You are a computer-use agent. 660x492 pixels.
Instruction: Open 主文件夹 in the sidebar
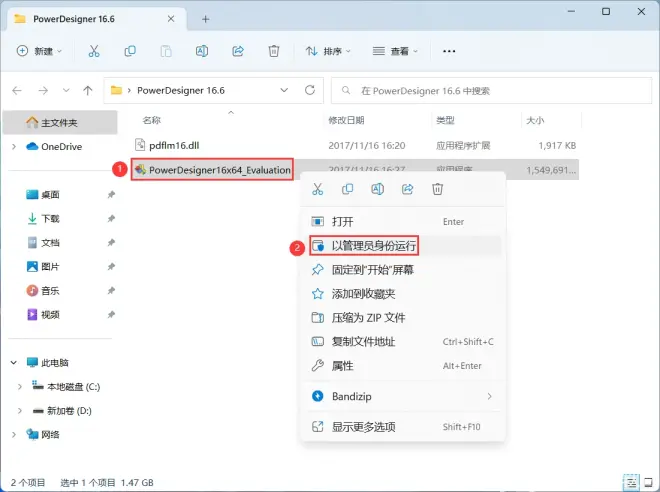60,122
